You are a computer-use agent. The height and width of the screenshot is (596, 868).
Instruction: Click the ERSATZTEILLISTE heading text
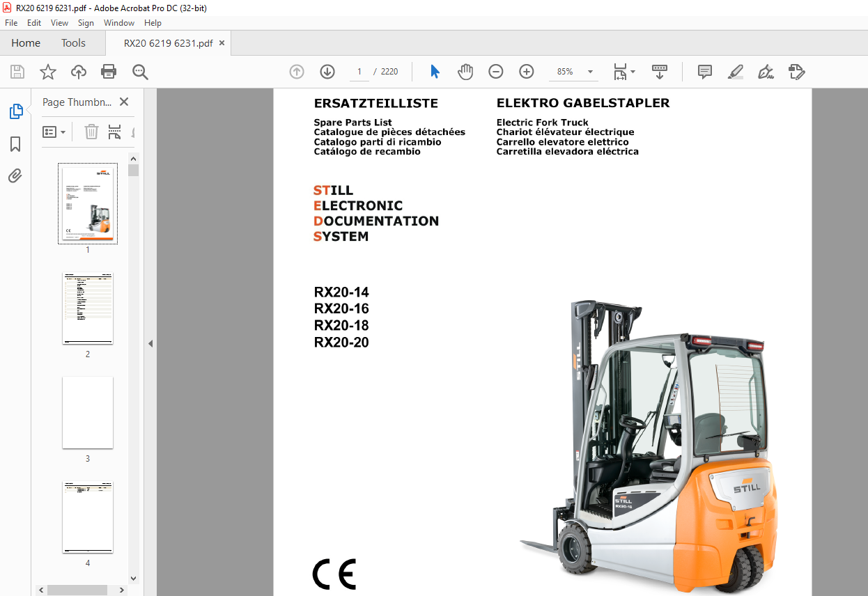(x=376, y=103)
